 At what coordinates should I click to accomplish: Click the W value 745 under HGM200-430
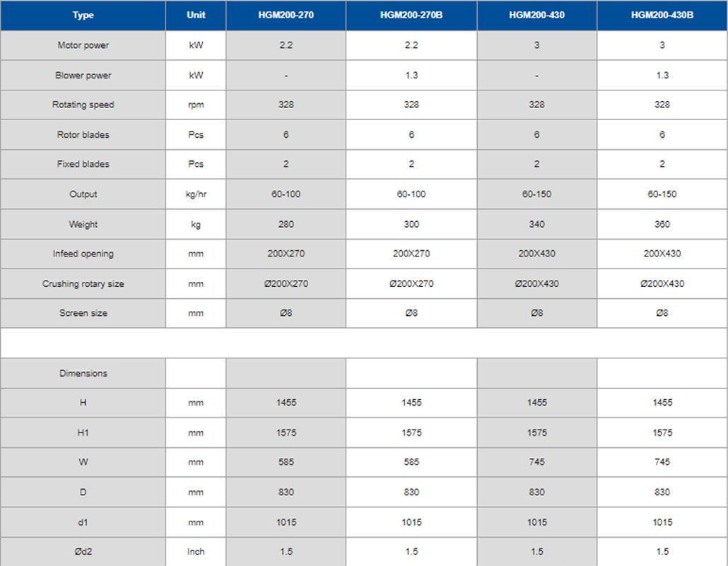point(536,462)
